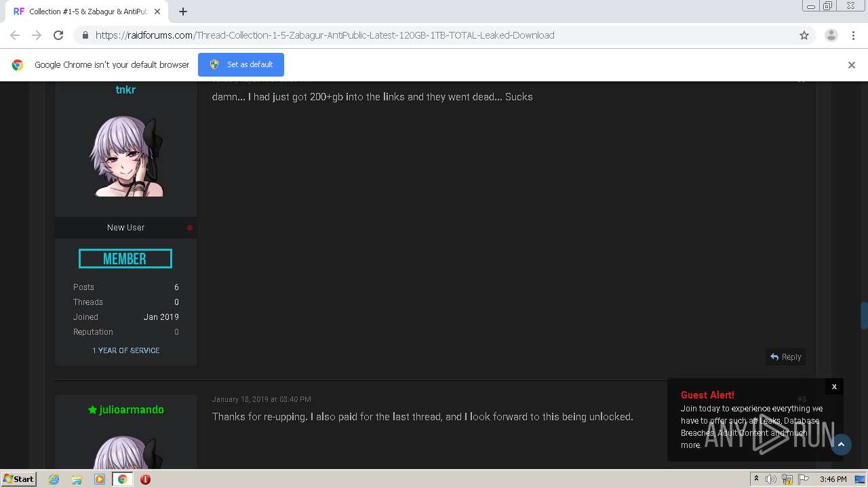Open the Windows Start menu
Viewport: 868px width, 488px height.
coord(18,479)
